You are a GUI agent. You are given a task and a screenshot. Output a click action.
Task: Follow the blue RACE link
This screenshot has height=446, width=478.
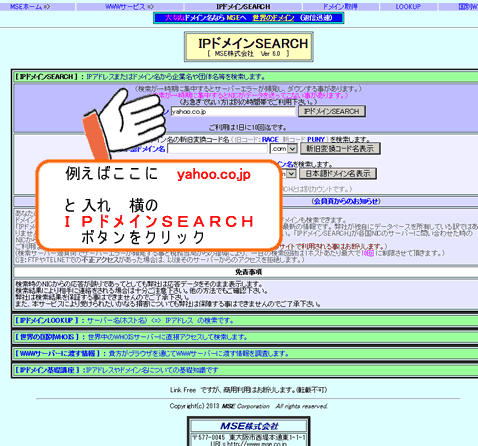(270, 139)
